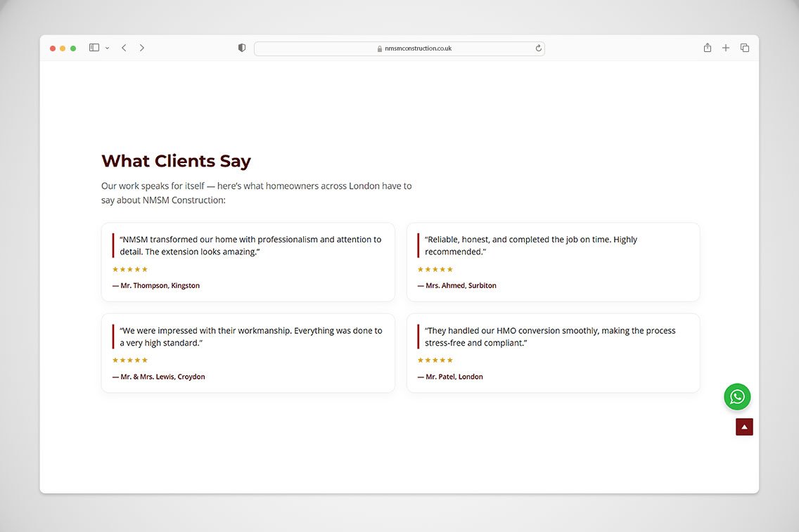Open a new tab with plus icon
This screenshot has height=532, width=799.
pos(726,48)
